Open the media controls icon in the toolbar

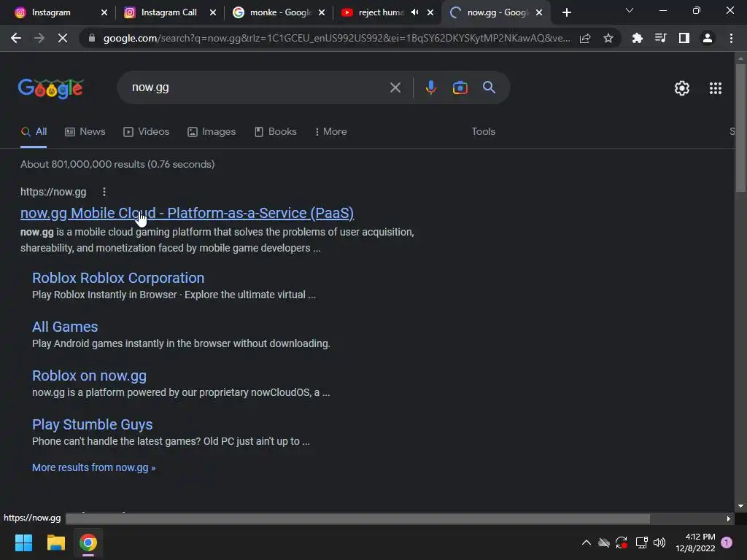pos(660,38)
